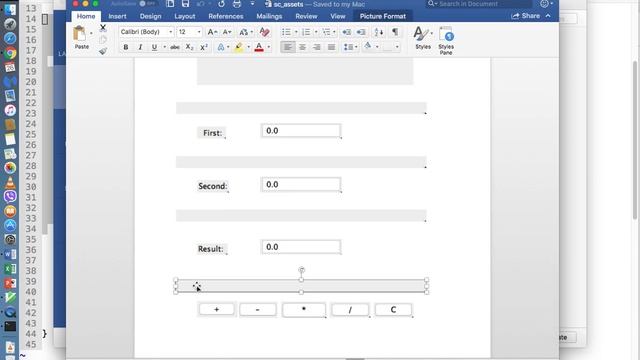Click the asterisk (*) button image

(304, 309)
